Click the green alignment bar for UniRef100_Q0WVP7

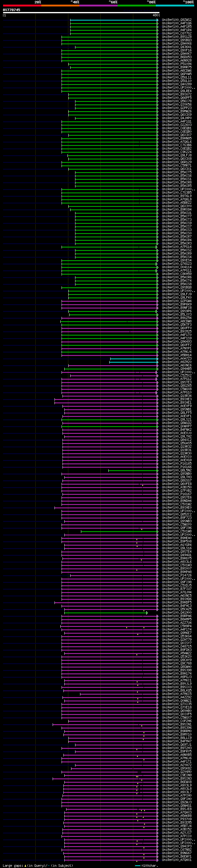[x=110, y=426]
